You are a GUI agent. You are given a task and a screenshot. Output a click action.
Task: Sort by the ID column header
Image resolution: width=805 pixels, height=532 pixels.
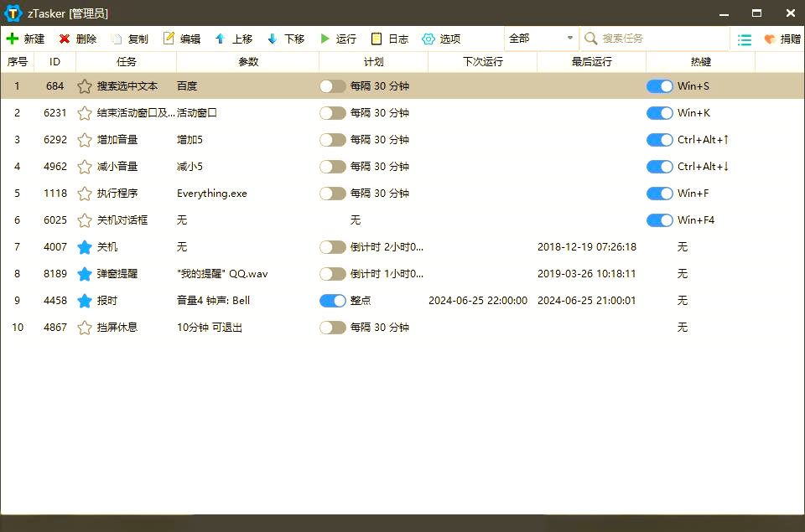click(x=55, y=62)
